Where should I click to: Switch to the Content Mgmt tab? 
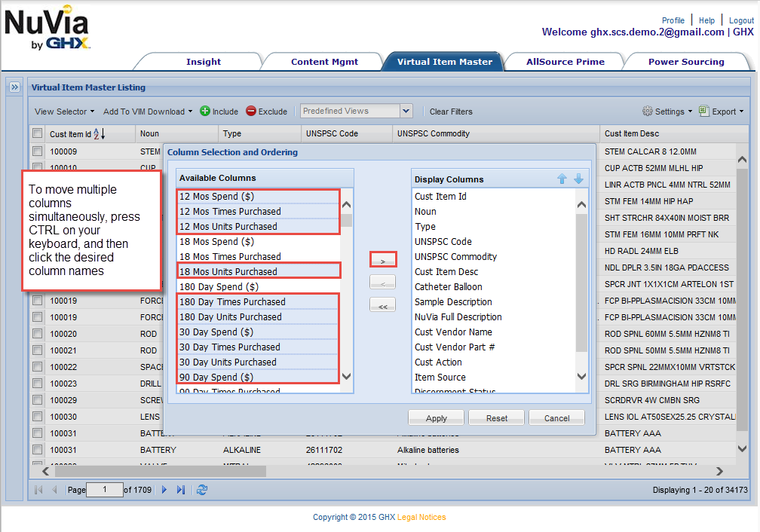click(324, 62)
